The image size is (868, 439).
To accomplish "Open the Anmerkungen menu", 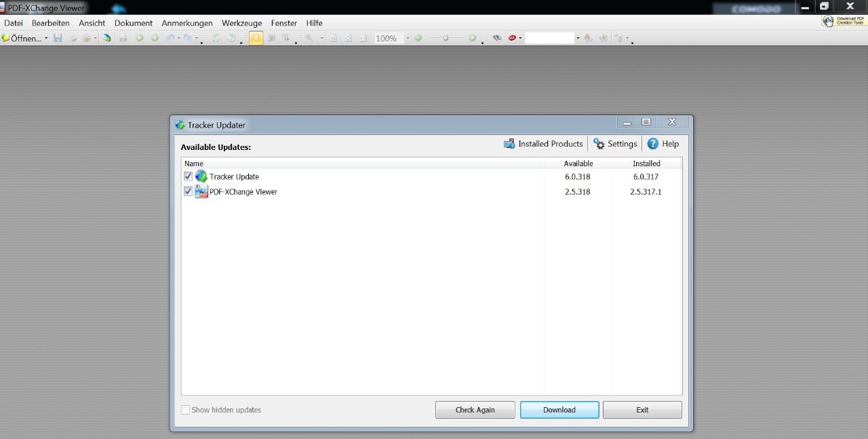I will click(187, 23).
